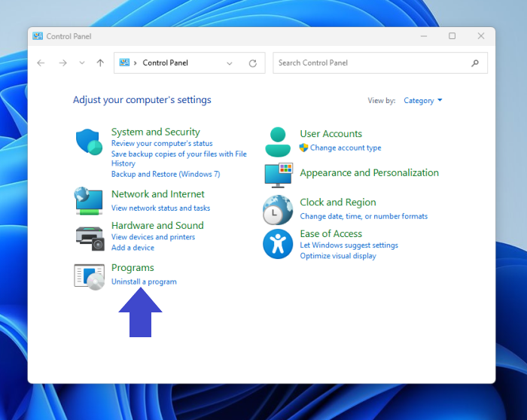
Task: Open System and Security category
Action: (x=156, y=132)
